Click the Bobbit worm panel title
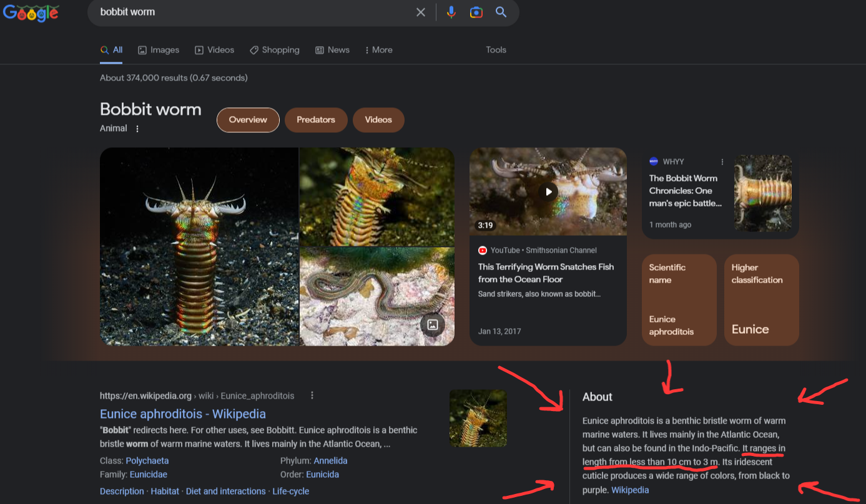 pos(150,109)
